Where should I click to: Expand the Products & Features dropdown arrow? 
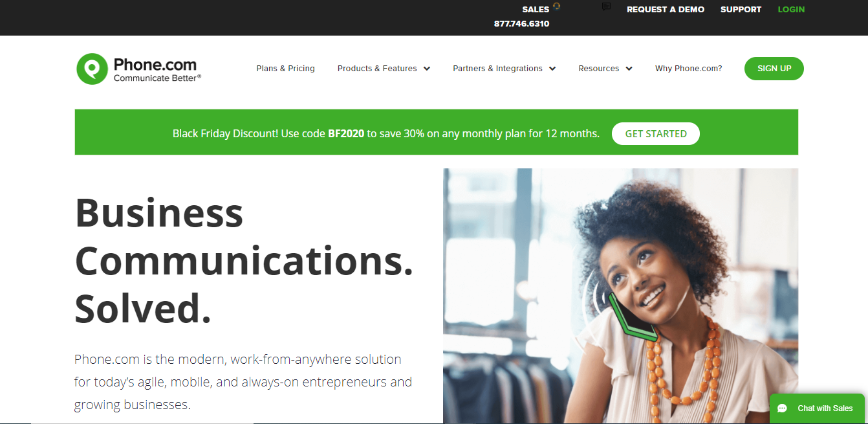[x=427, y=69]
